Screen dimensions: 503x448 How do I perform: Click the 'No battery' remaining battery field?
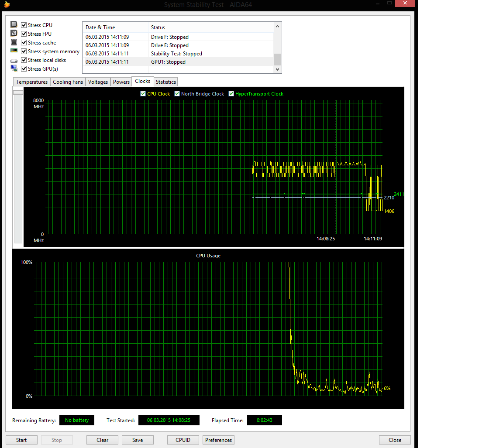coord(77,420)
